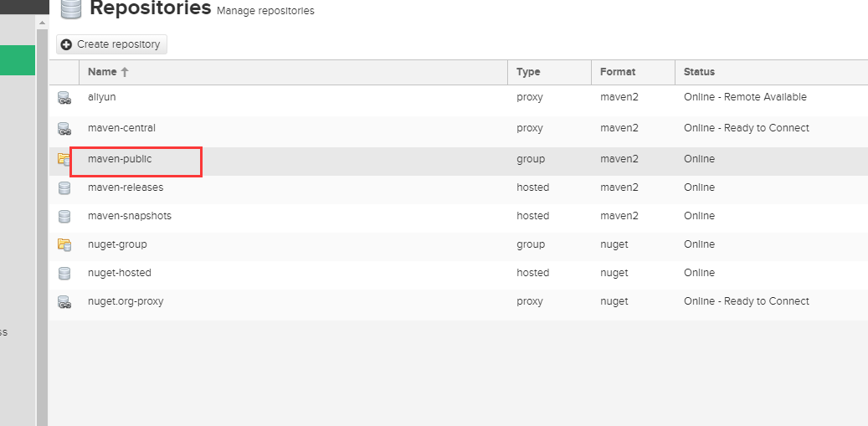Select the maven-releases repository name
The height and width of the screenshot is (426, 868).
(126, 187)
